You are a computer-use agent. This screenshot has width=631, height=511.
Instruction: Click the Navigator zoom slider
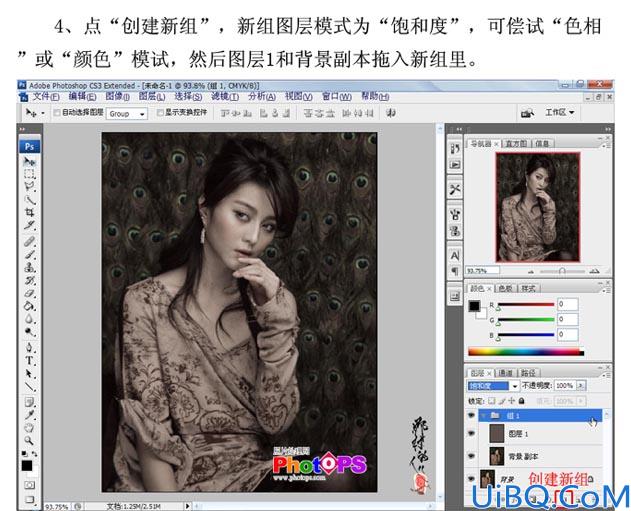(562, 271)
